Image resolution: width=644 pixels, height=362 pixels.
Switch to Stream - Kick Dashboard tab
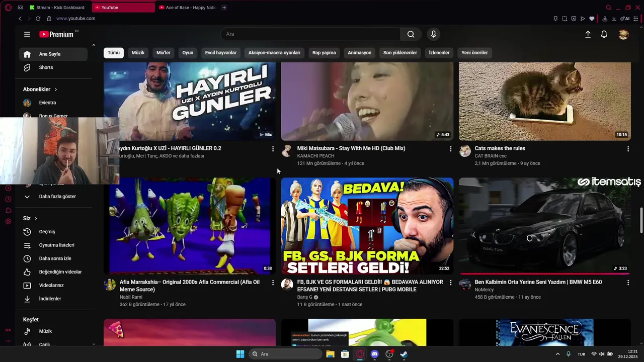coord(59,8)
